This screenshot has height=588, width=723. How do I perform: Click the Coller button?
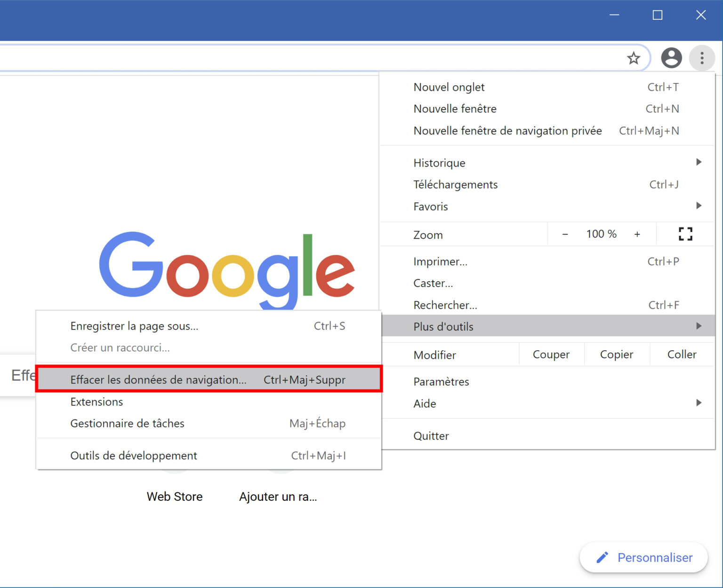pyautogui.click(x=682, y=354)
